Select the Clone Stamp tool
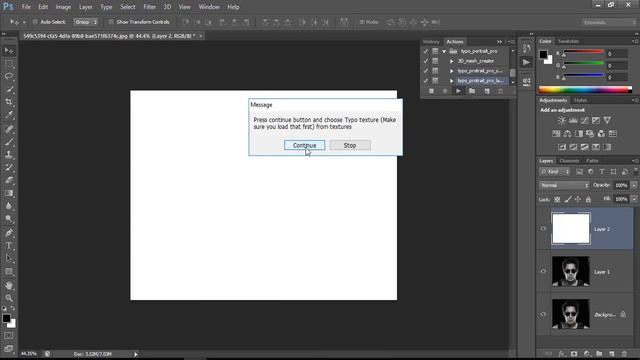This screenshot has width=640, height=360. point(9,155)
